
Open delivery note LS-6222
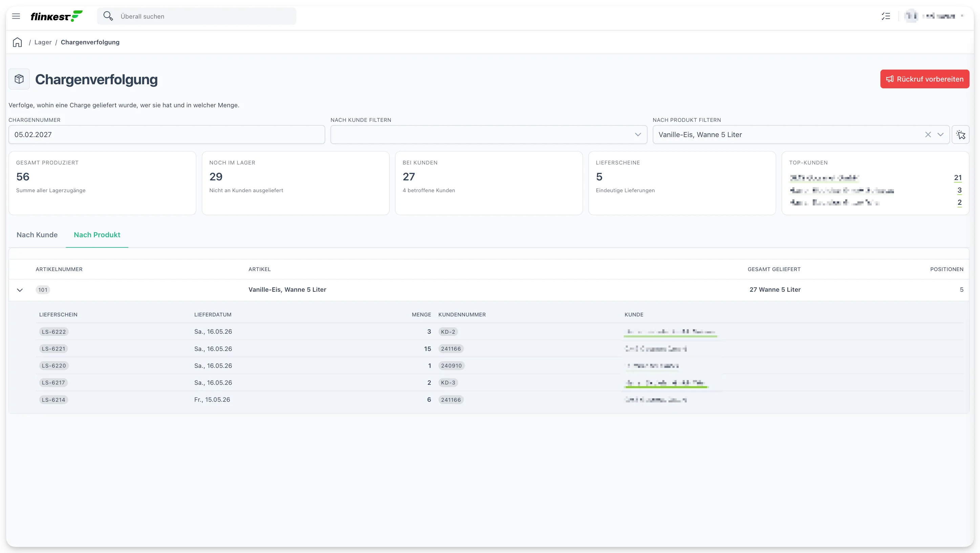[54, 332]
